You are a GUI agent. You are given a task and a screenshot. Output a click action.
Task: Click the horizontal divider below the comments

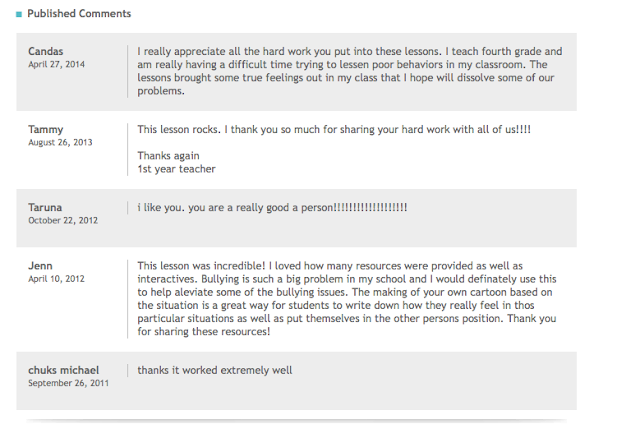[x=296, y=420]
